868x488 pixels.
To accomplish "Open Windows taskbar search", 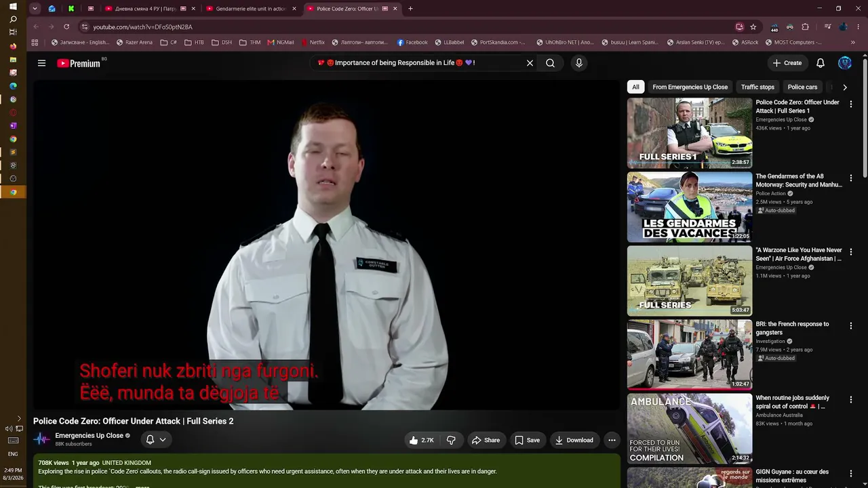I will click(13, 20).
